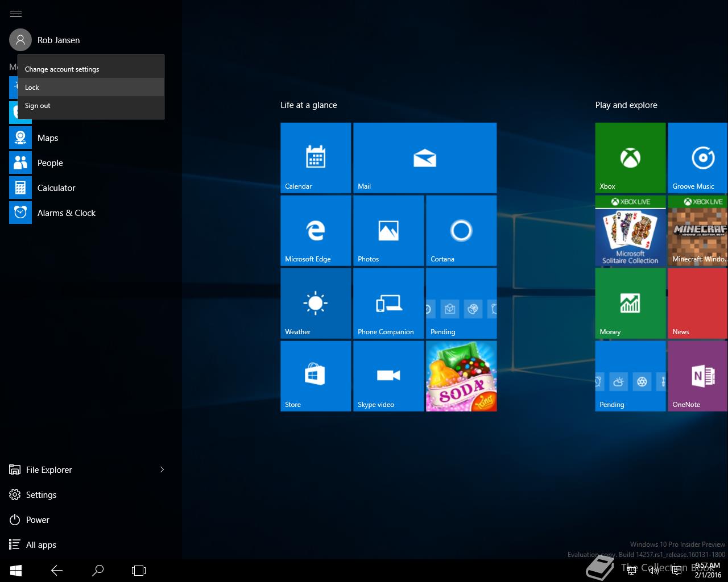
Task: Open the Xbox tile
Action: 630,158
